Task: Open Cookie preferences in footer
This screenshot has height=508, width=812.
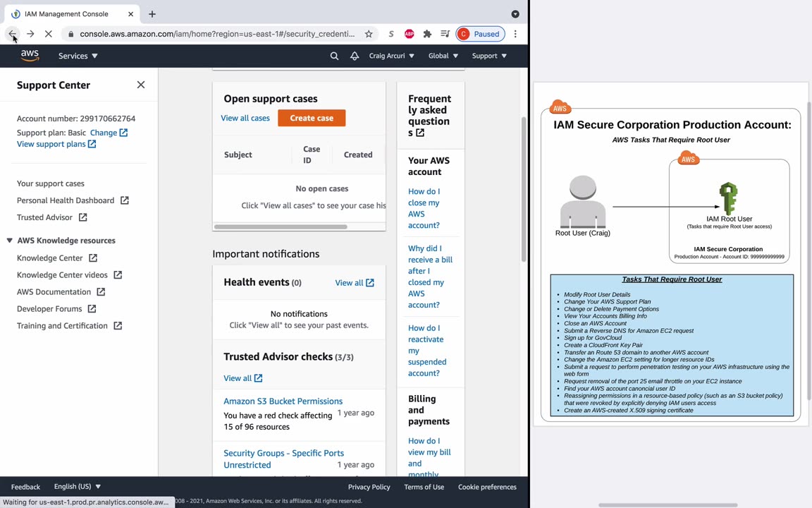Action: pos(487,487)
